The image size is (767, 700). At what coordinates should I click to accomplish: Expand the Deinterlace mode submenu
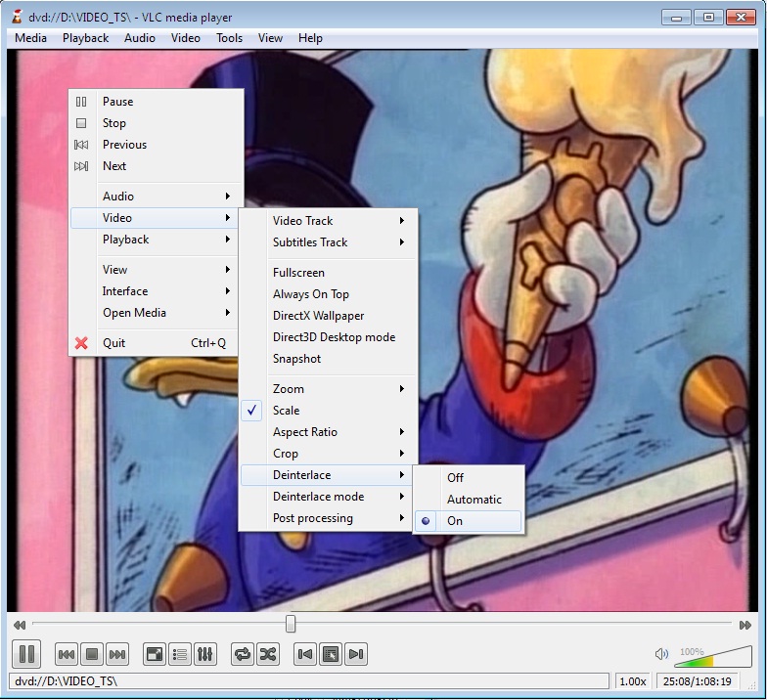tap(329, 497)
